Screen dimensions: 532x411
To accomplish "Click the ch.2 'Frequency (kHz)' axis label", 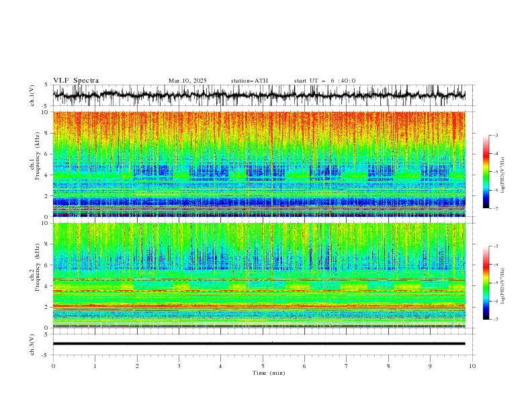I will click(x=37, y=267).
